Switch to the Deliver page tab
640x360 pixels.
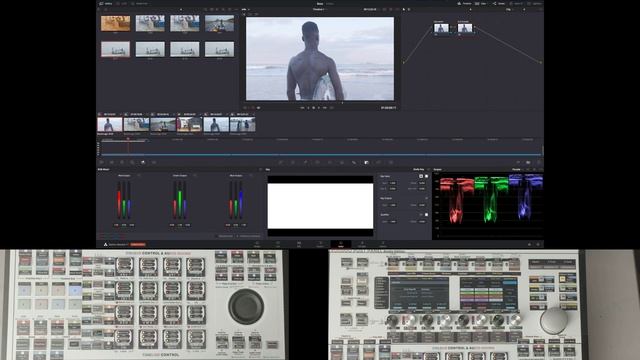(x=383, y=244)
